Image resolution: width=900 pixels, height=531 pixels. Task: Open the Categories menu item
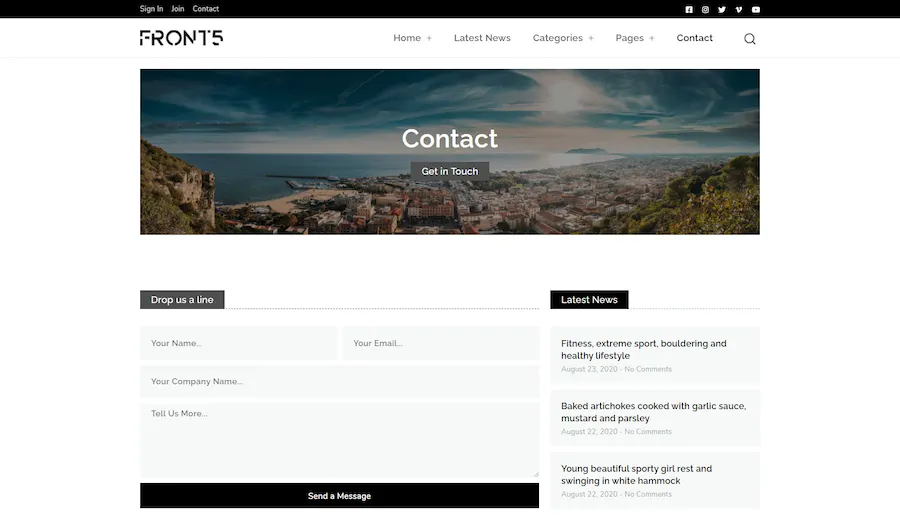coord(557,38)
